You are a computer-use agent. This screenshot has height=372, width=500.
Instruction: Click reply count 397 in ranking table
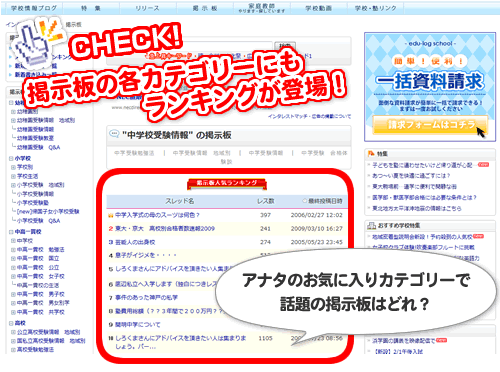[265, 215]
